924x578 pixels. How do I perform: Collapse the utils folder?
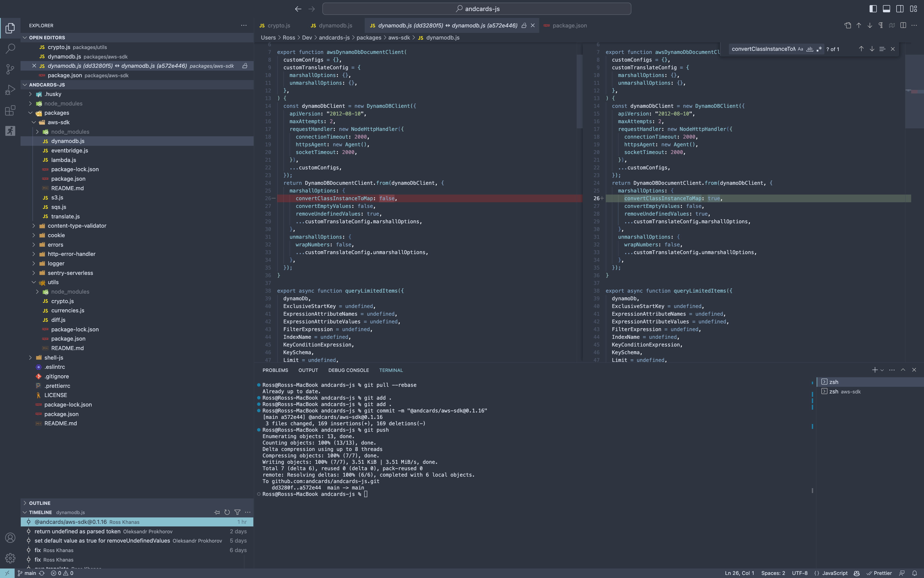coord(53,282)
